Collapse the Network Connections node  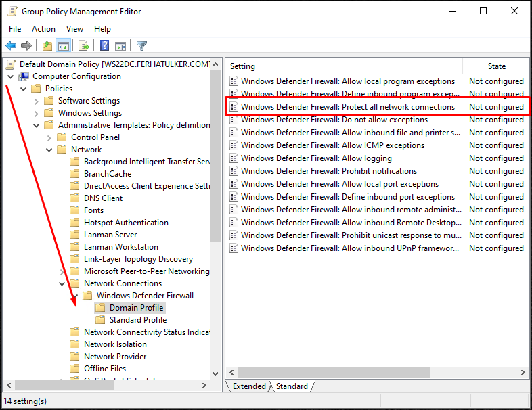pyautogui.click(x=62, y=284)
